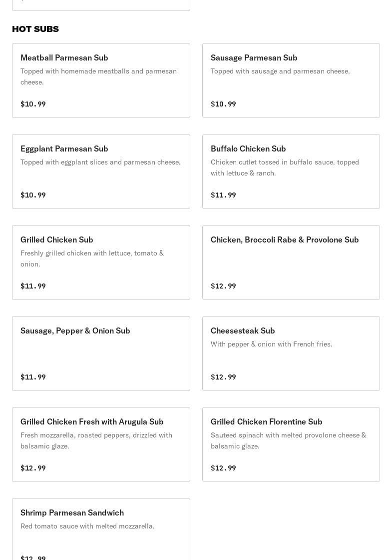Open the Cheesesteak Sub item
The height and width of the screenshot is (560, 392).
point(291,353)
